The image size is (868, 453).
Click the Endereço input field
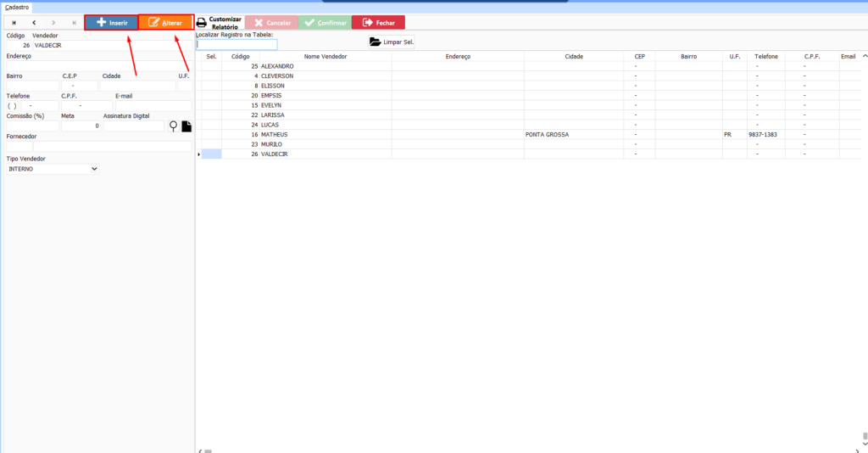pyautogui.click(x=99, y=66)
